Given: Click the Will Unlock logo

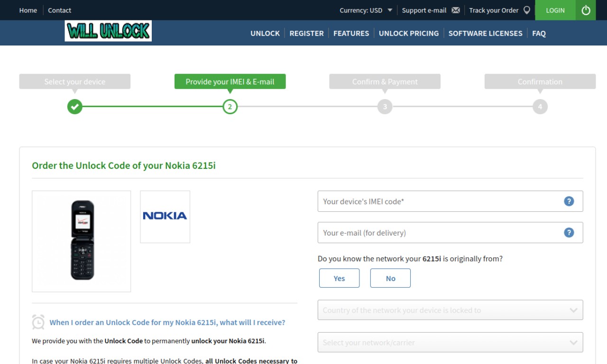Looking at the screenshot, I should point(108,31).
